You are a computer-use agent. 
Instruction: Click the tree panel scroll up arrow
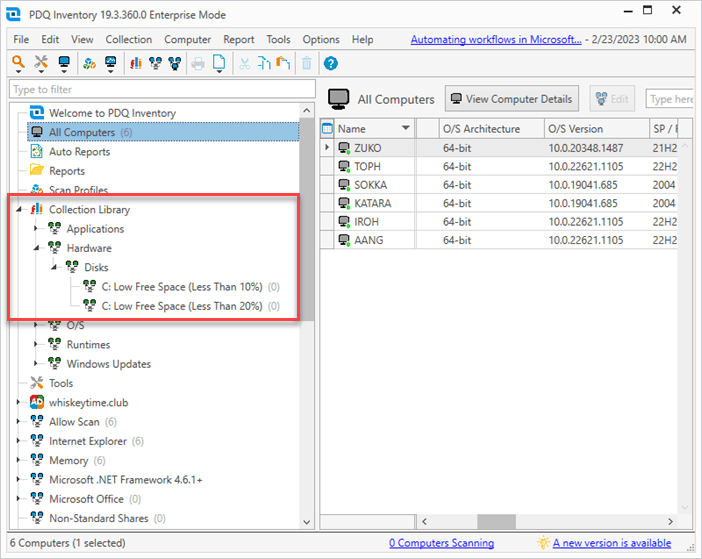307,110
